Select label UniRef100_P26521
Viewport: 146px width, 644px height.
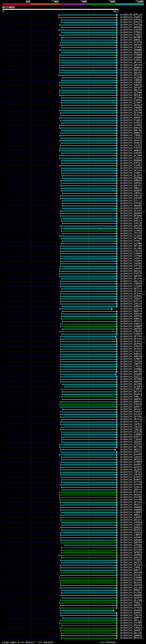click(x=131, y=60)
